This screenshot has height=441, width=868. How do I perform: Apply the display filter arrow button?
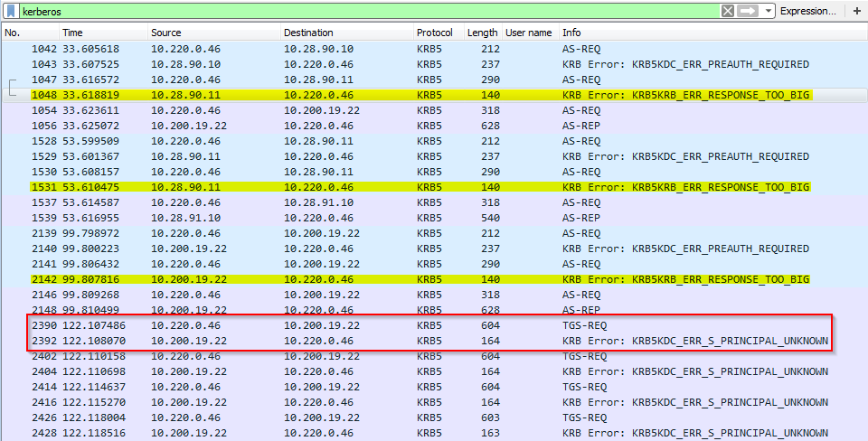point(748,11)
